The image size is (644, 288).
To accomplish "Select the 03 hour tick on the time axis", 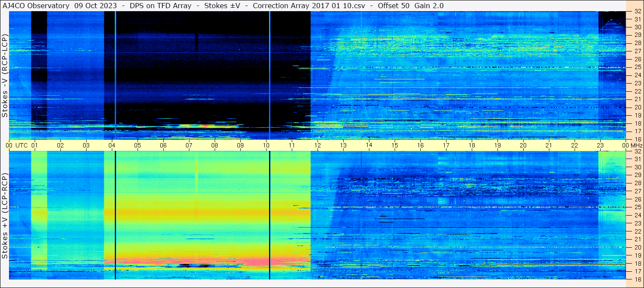I will (86, 145).
